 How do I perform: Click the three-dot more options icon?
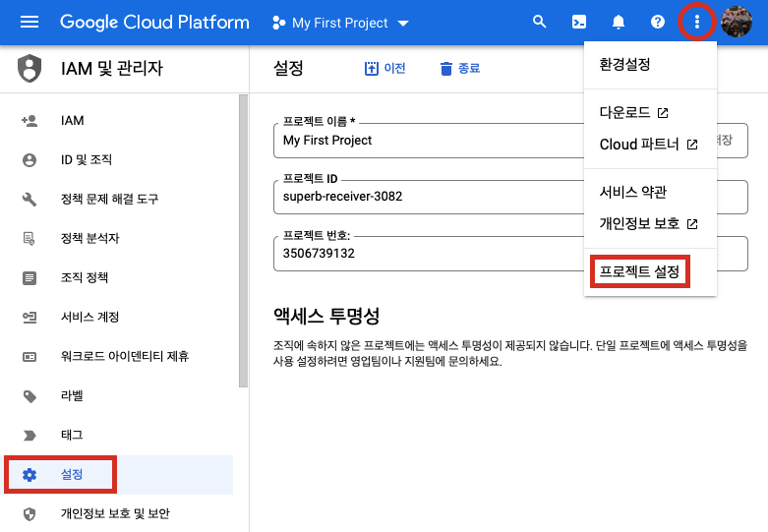697,22
